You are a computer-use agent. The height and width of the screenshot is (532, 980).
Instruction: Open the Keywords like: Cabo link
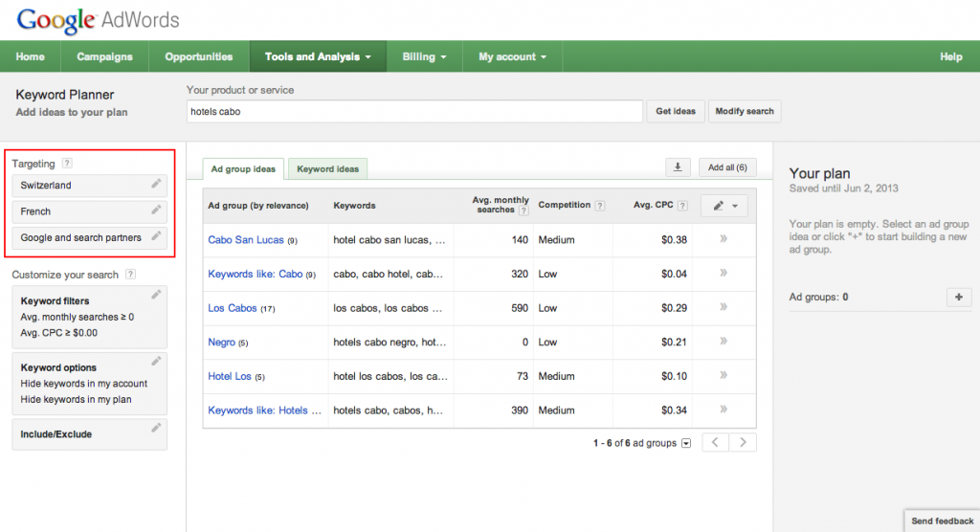tap(255, 274)
